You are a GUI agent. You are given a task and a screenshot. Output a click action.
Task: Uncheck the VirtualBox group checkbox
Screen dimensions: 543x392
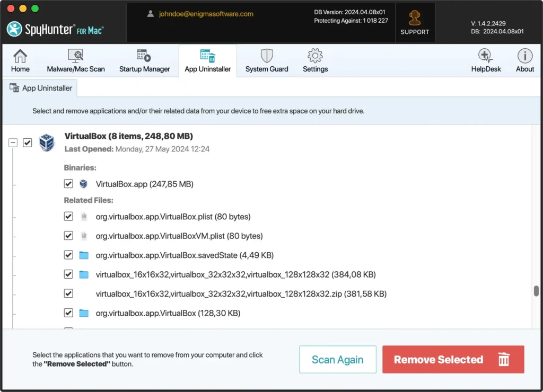click(x=28, y=142)
